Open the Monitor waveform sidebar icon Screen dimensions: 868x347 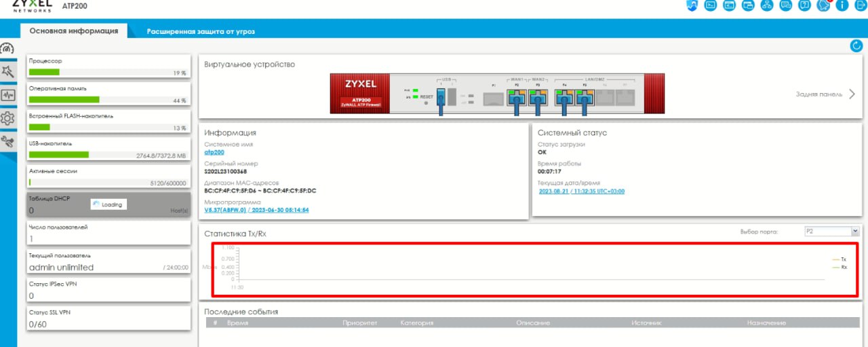pos(7,95)
